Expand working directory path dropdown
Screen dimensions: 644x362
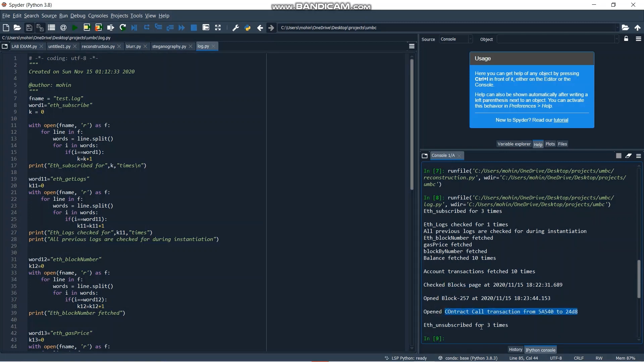click(617, 28)
